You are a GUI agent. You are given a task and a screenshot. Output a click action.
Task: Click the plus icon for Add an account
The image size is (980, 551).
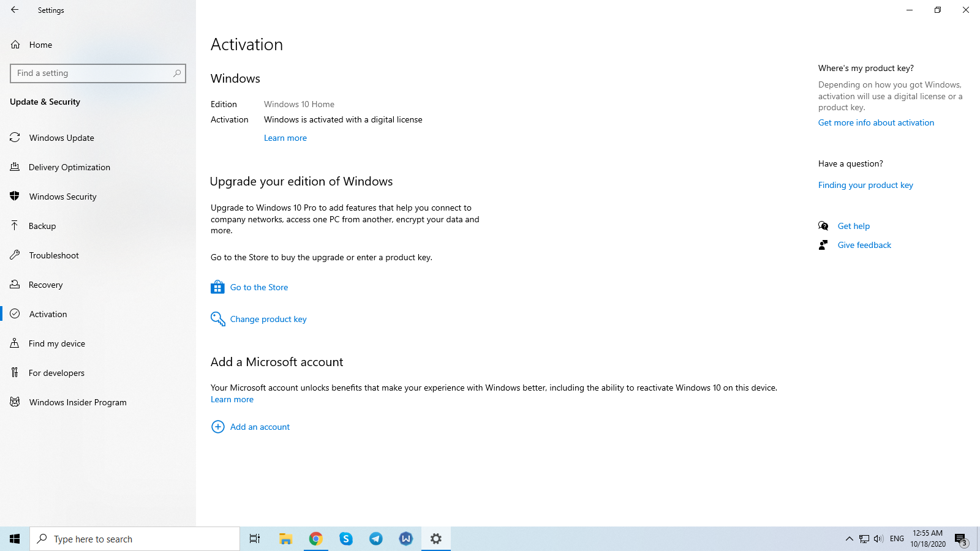tap(217, 427)
